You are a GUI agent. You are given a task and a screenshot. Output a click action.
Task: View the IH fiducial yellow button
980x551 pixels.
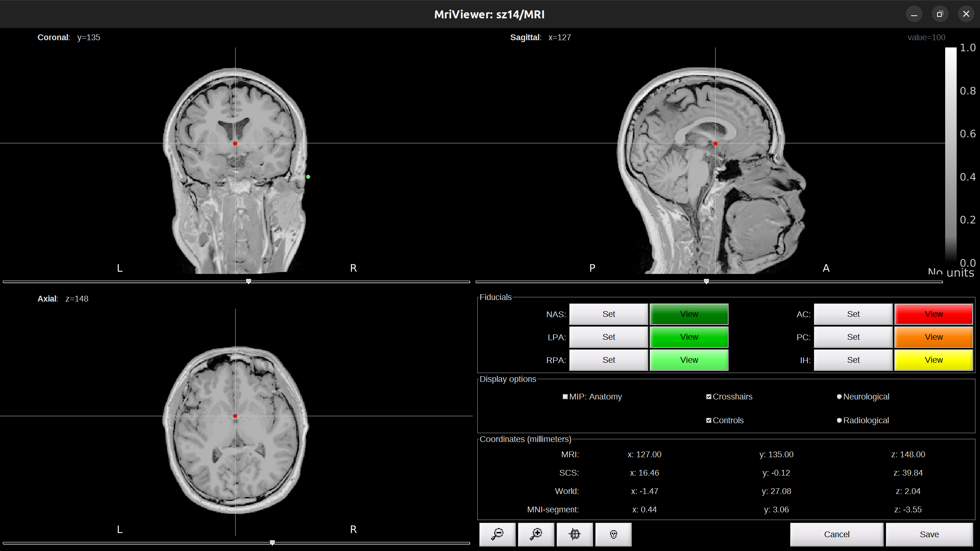pyautogui.click(x=934, y=360)
